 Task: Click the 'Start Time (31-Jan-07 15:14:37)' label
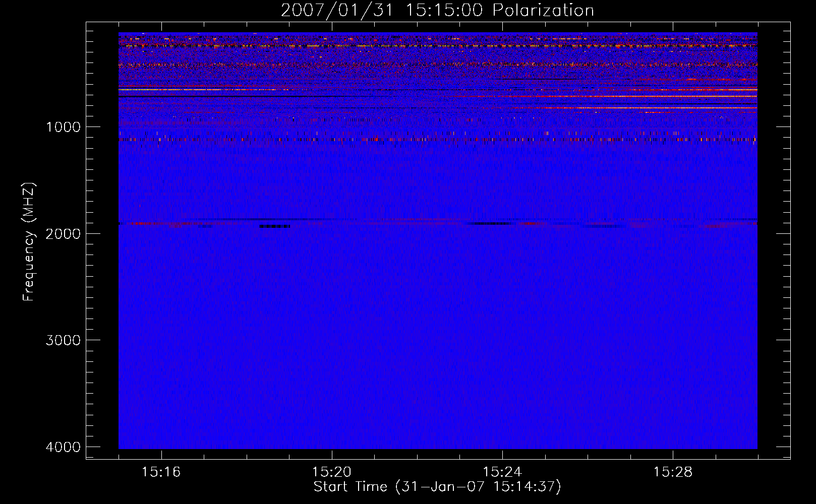437,487
